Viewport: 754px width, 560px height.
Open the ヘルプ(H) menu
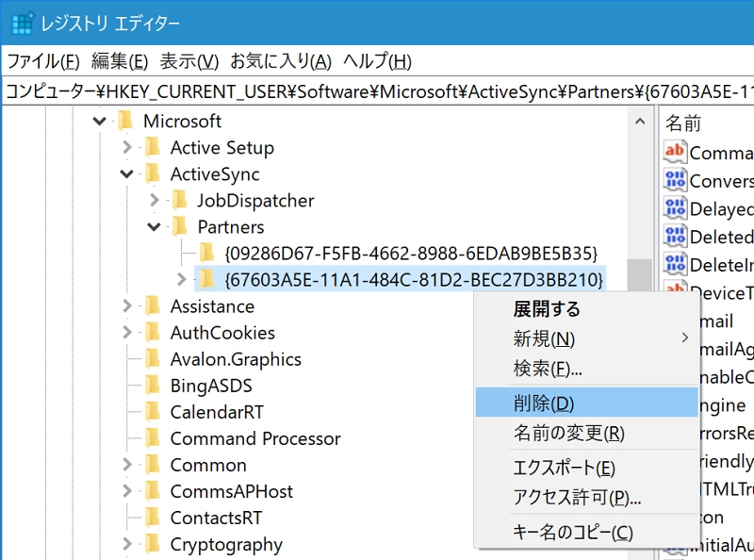[x=378, y=61]
